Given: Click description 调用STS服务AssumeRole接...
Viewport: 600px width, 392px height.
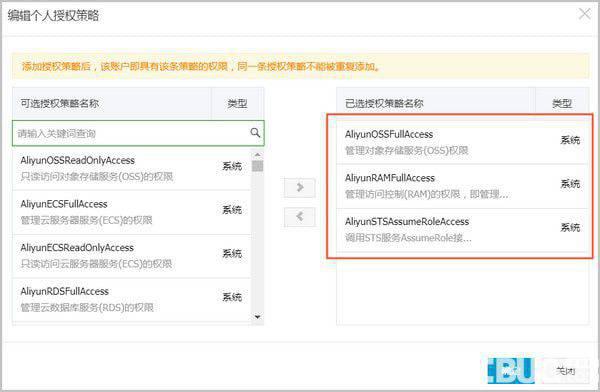Looking at the screenshot, I should point(408,238).
